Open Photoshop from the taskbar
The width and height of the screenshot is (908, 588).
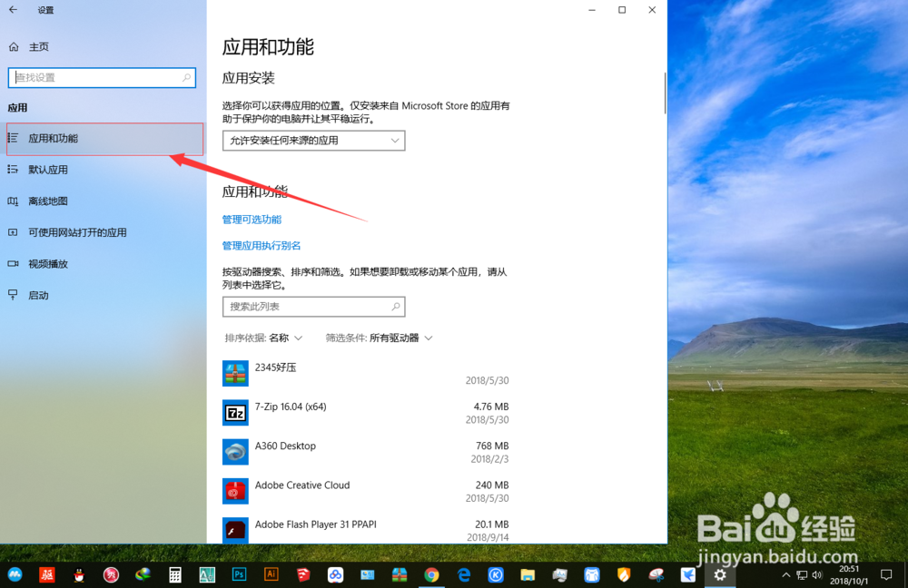(238, 574)
